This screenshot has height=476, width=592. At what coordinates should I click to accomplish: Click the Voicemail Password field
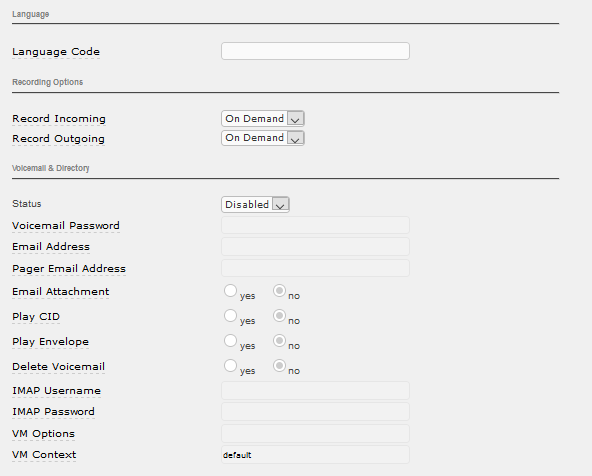point(315,225)
